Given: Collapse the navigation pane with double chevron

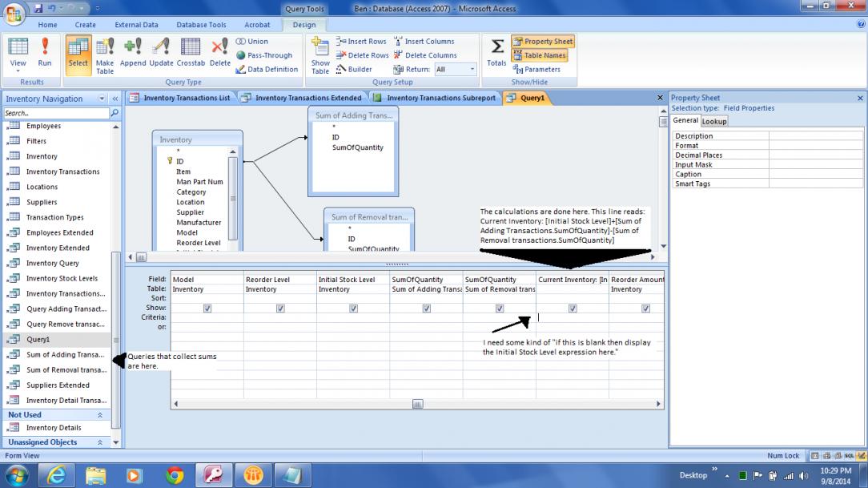Looking at the screenshot, I should (x=115, y=99).
